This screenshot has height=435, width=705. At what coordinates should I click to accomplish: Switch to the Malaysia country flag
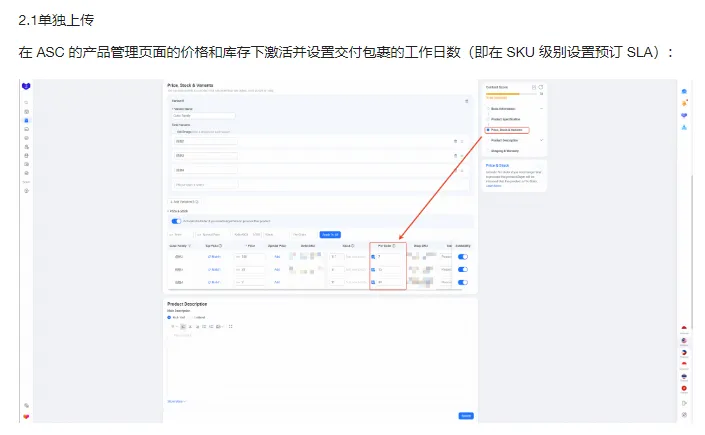pos(684,341)
